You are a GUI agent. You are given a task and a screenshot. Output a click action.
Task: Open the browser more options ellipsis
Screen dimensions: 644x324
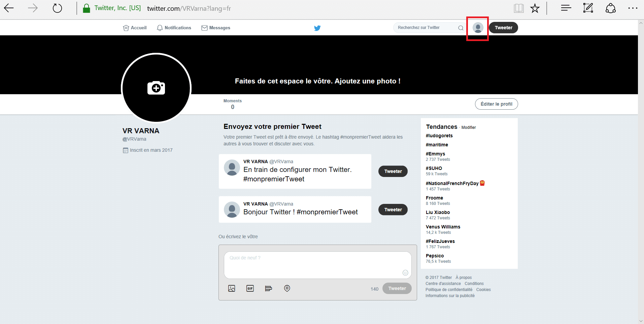pos(633,8)
